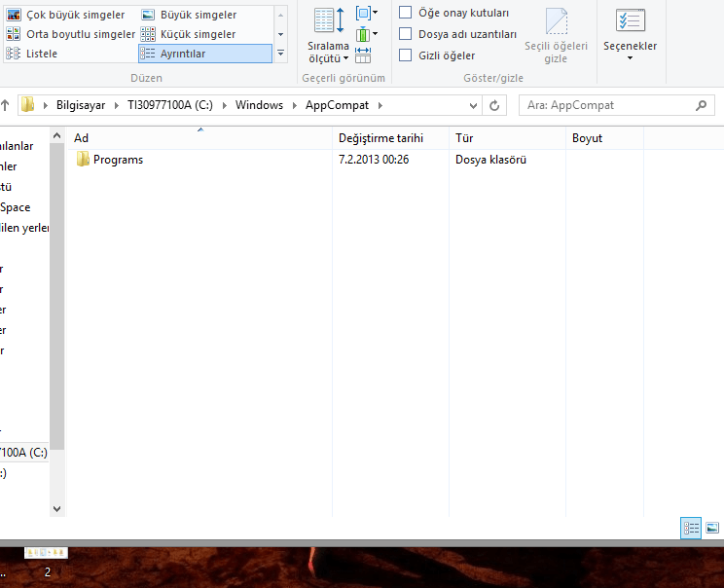Choose the Listele layout option

tap(41, 54)
